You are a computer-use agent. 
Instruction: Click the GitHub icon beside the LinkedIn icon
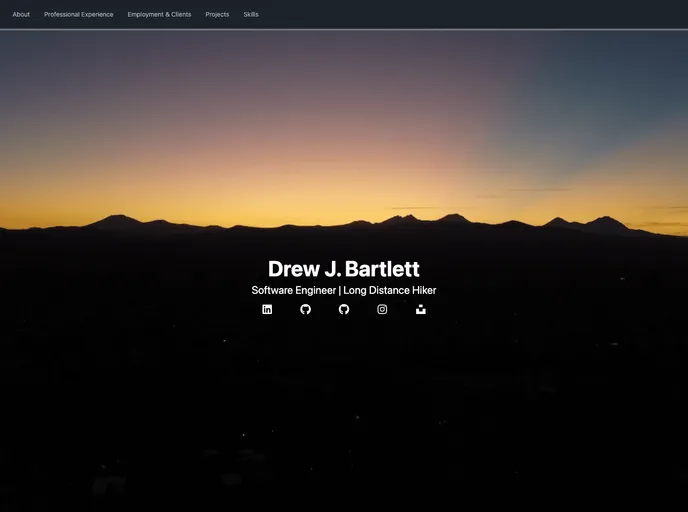(x=305, y=309)
